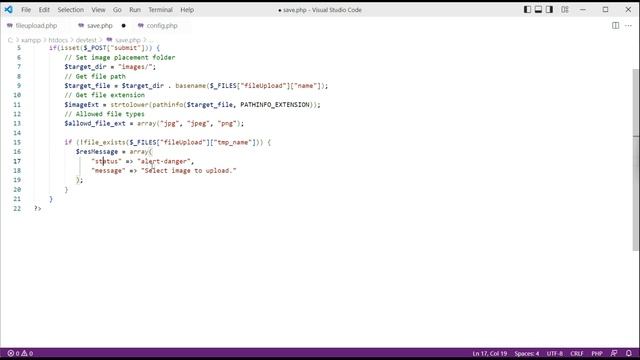
Task: Split the editor to the right
Action: pyautogui.click(x=616, y=25)
